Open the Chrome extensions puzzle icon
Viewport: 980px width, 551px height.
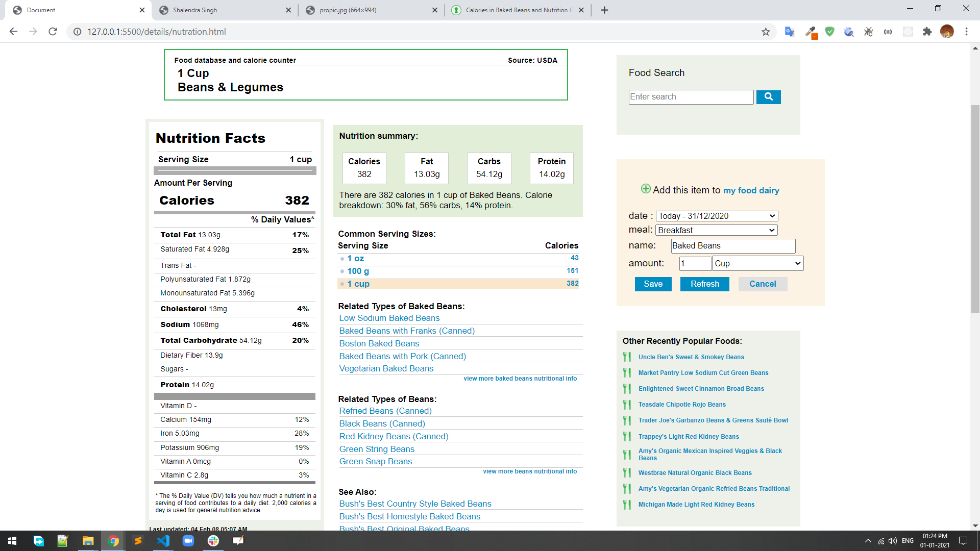[x=927, y=32]
